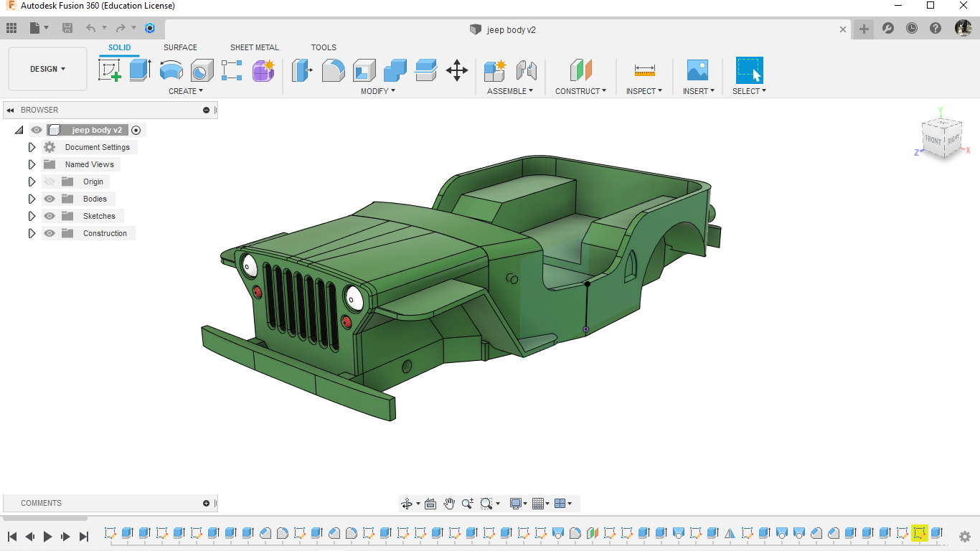The width and height of the screenshot is (980, 551).
Task: Select the Offset Face tool
Action: tap(426, 70)
